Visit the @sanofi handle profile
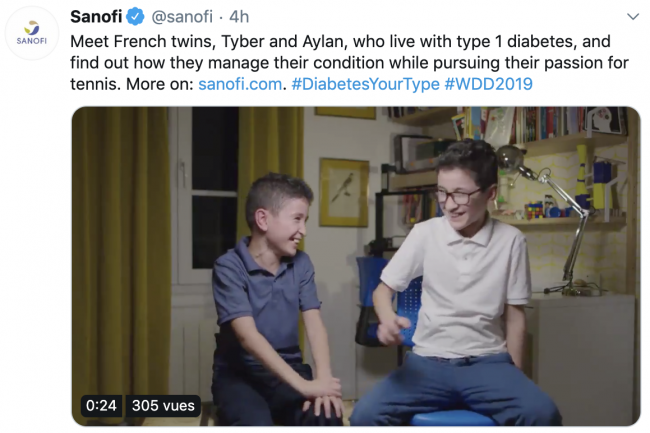Screen dimensions: 650x433 click(x=182, y=17)
